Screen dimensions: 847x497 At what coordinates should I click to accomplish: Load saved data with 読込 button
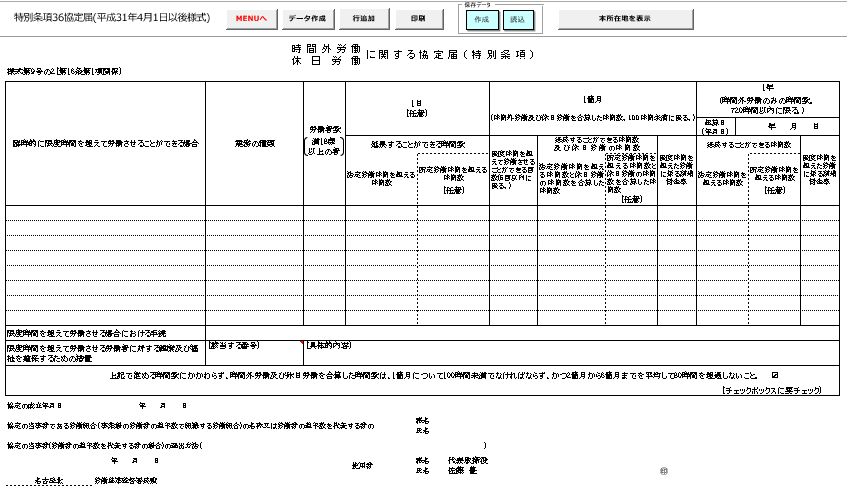pyautogui.click(x=517, y=19)
